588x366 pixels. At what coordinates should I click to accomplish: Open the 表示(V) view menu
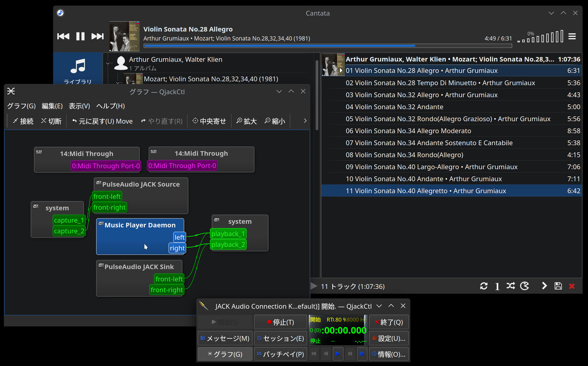click(79, 106)
